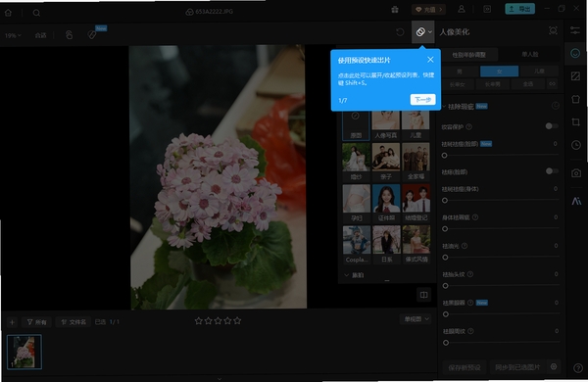Select the 证件照 preset thumbnail
The height and width of the screenshot is (382, 588).
click(386, 204)
